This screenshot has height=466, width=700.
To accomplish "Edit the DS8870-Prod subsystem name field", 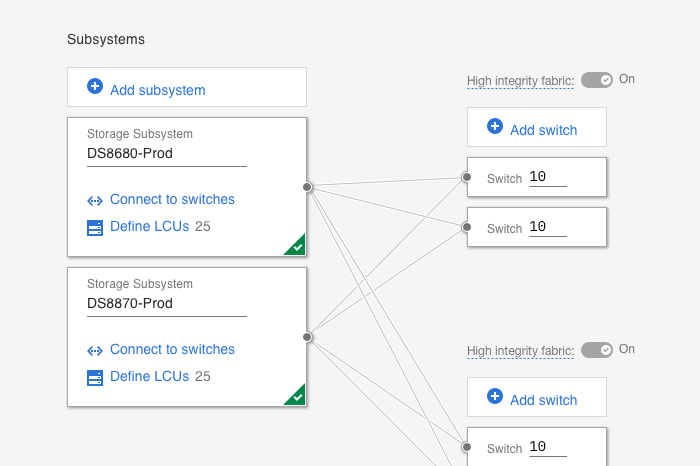I will point(166,304).
